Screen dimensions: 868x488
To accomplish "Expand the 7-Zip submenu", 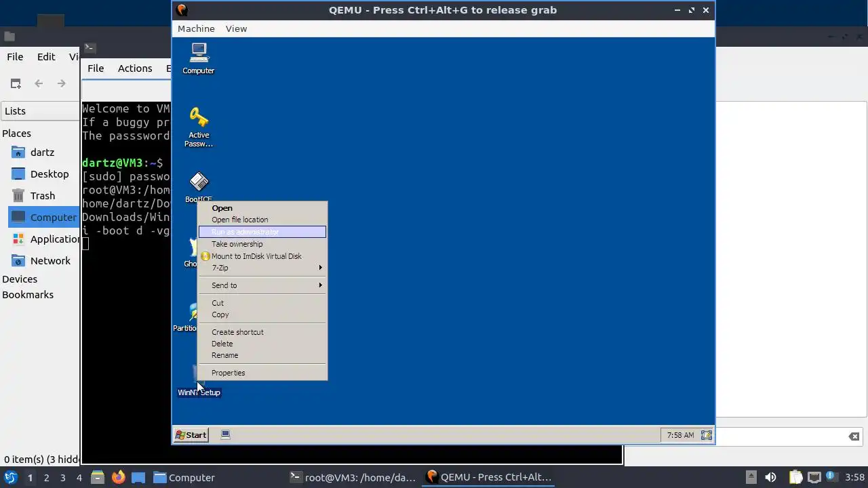I will tap(262, 268).
